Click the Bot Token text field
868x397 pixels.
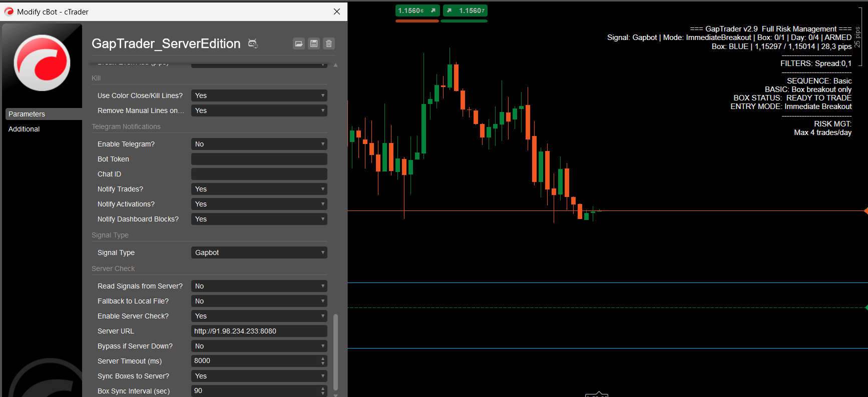tap(259, 159)
